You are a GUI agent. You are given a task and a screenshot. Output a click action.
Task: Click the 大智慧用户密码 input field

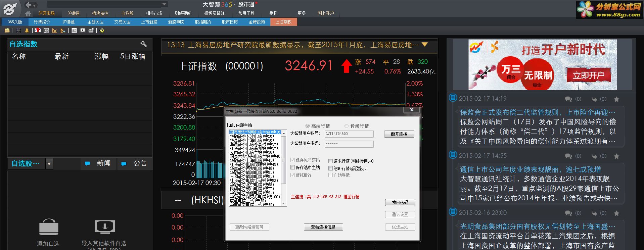(x=349, y=144)
